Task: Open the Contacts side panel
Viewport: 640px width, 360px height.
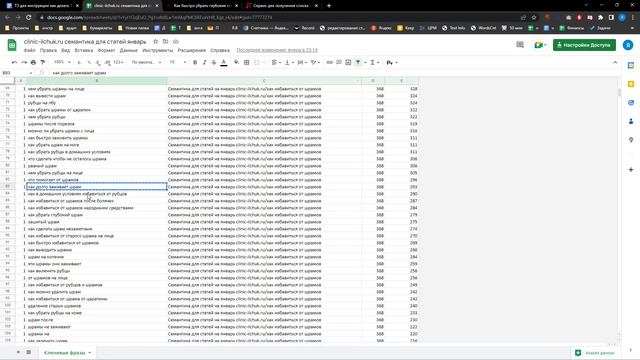Action: (631, 121)
